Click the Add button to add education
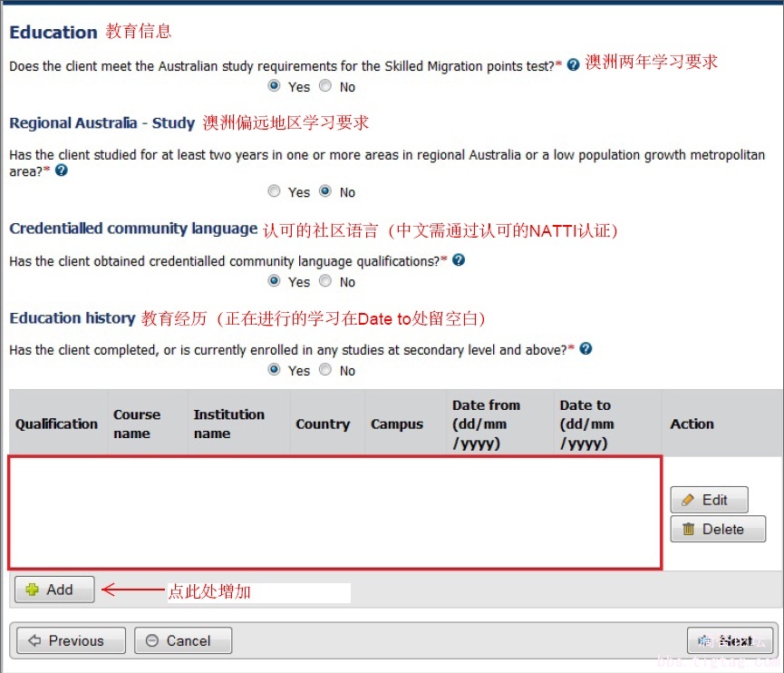 (54, 590)
